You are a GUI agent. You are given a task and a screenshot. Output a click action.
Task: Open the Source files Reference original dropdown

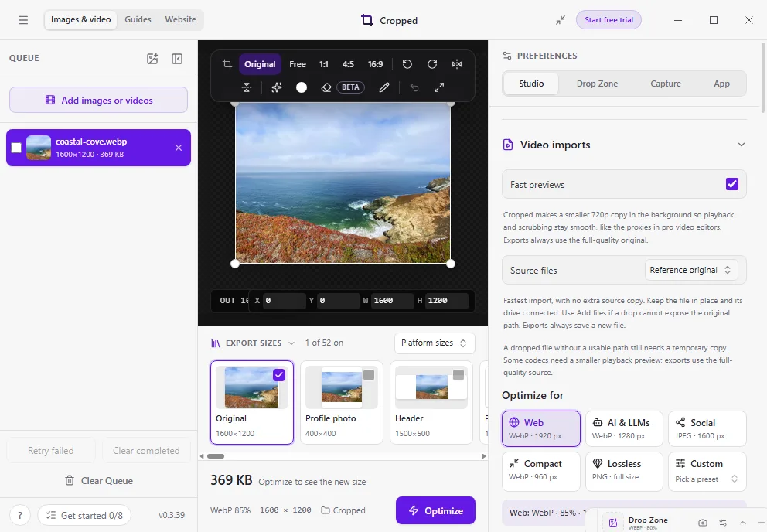tap(690, 270)
